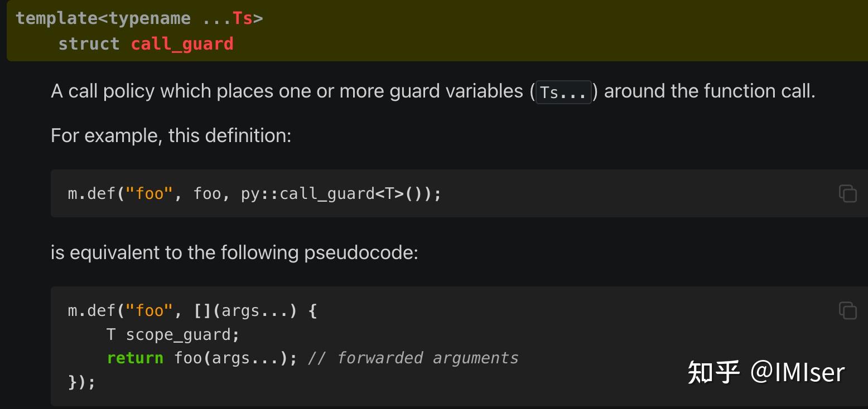Click the "foo" string in the first code block

(x=149, y=194)
